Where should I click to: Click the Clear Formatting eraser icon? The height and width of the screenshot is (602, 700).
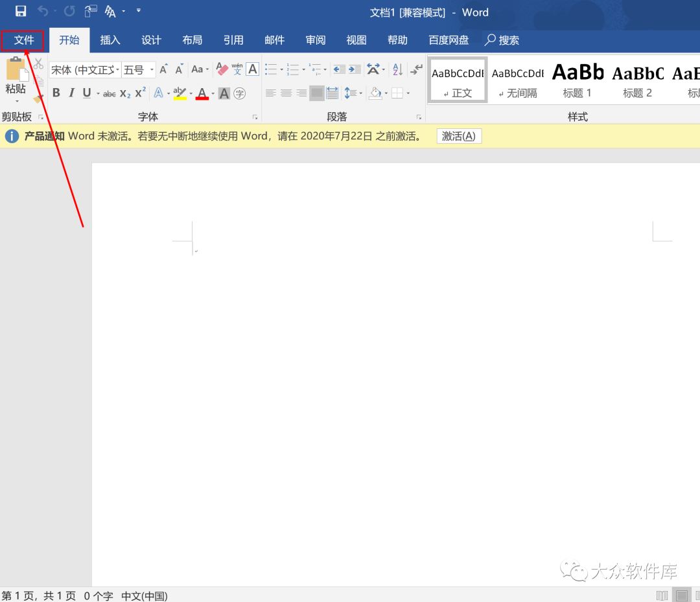pos(222,69)
